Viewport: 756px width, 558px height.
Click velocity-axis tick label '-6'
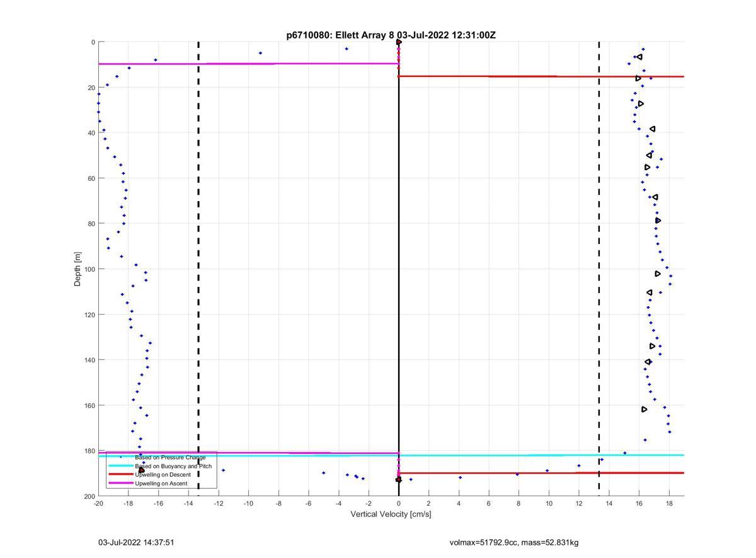pos(308,504)
